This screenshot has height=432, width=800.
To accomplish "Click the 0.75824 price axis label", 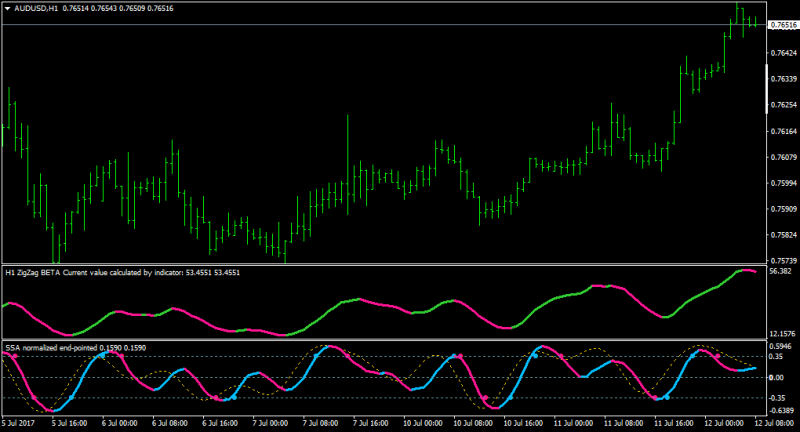I will pos(783,235).
